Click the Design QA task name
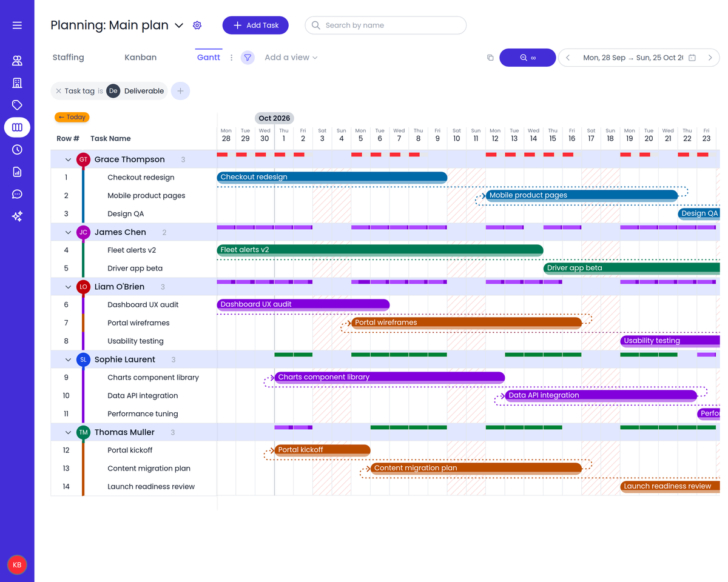The height and width of the screenshot is (582, 728). pyautogui.click(x=126, y=214)
